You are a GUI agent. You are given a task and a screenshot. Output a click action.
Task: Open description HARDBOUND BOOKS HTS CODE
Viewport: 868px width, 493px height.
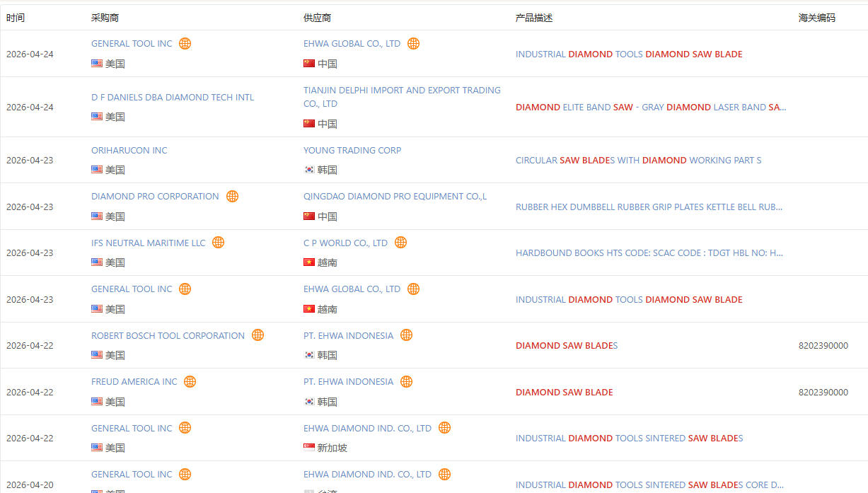point(649,253)
